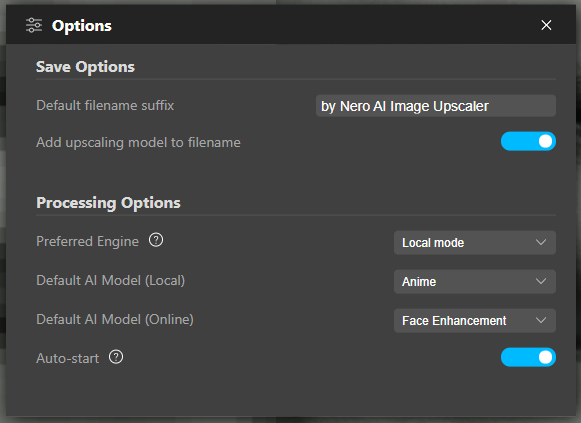Click the Default filename suffix label
Viewport: 581px width, 423px height.
click(105, 106)
